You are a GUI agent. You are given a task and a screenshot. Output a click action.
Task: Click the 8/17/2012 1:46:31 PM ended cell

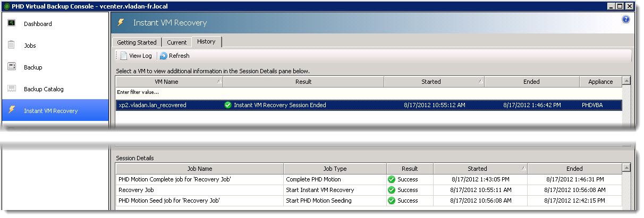[574, 179]
